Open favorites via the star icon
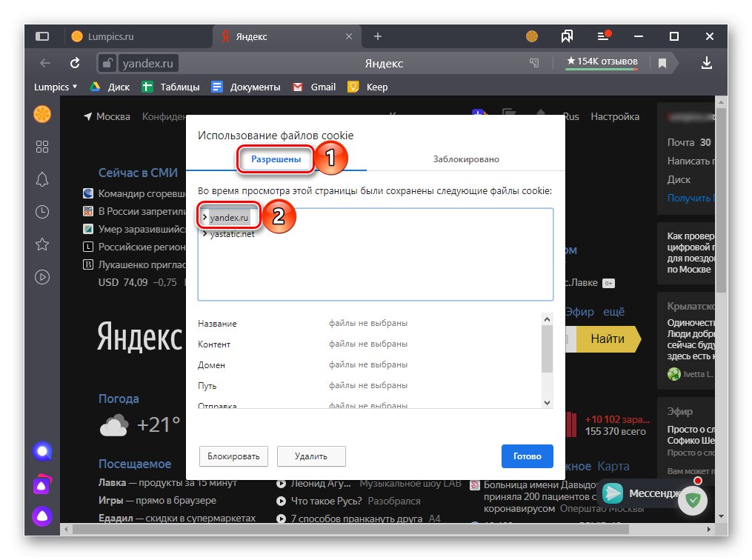 (42, 244)
